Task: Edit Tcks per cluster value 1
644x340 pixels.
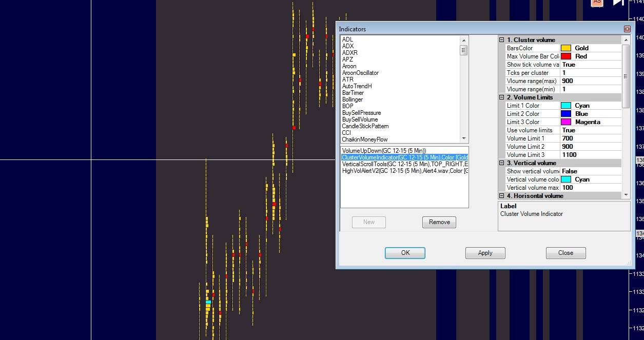Action: (x=591, y=73)
